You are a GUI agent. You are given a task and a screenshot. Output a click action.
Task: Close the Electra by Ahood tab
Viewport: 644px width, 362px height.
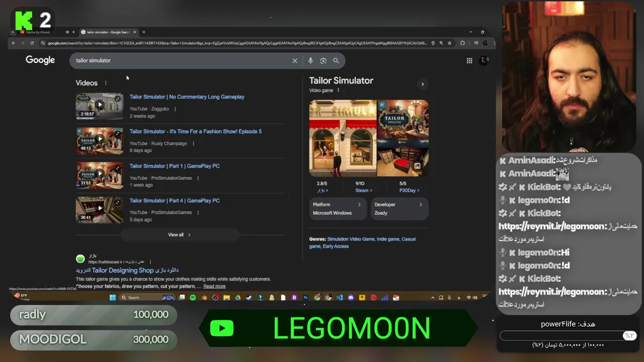point(73,32)
